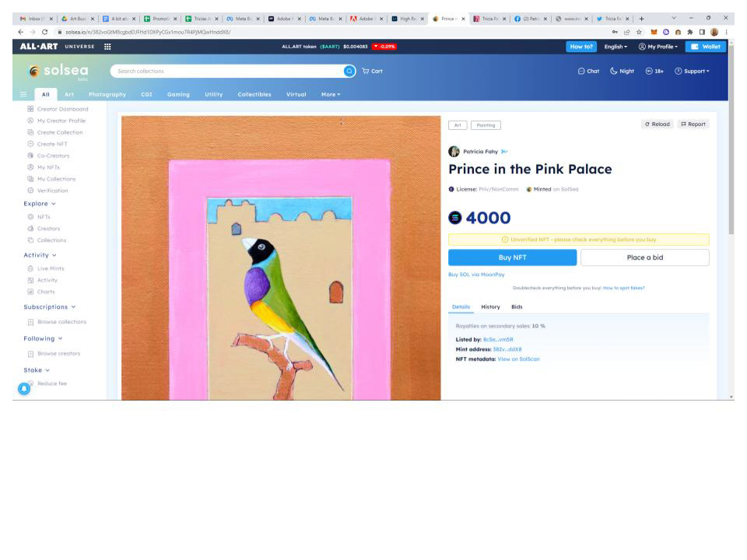Go to My Creator Profile

(x=56, y=121)
